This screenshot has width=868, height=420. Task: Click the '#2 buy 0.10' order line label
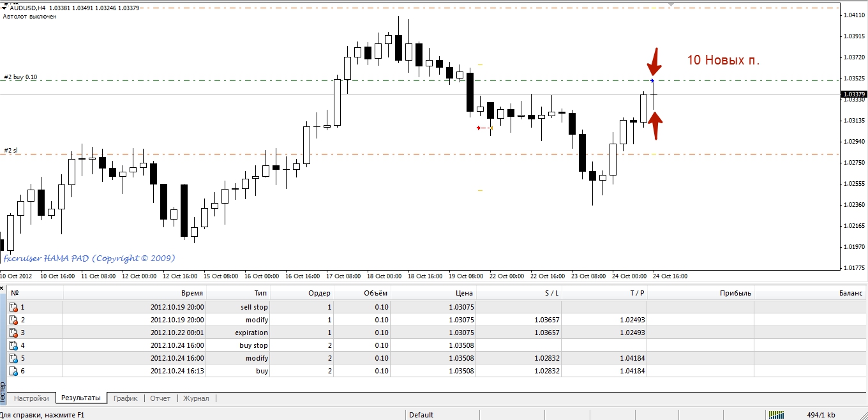click(20, 77)
